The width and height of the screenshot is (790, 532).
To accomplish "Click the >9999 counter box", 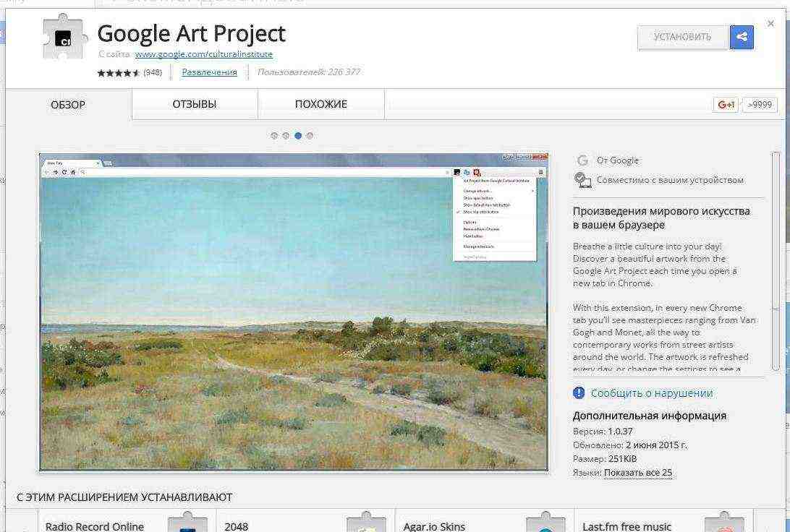I will click(x=760, y=105).
